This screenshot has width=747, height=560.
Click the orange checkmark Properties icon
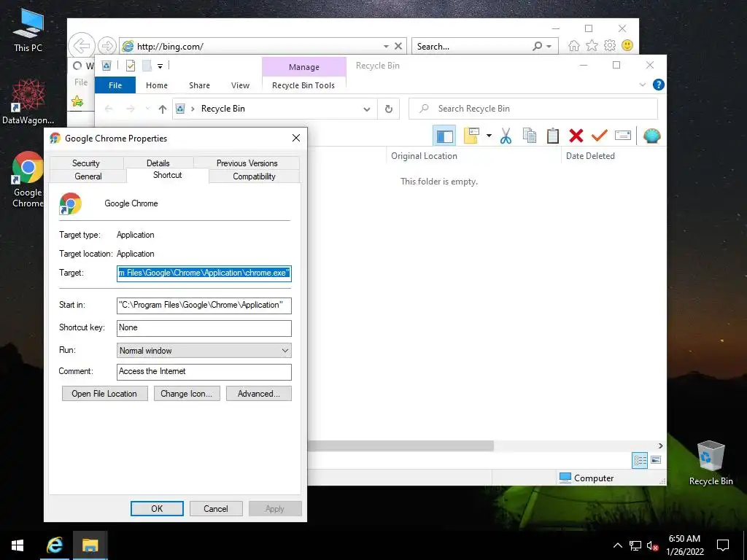599,136
